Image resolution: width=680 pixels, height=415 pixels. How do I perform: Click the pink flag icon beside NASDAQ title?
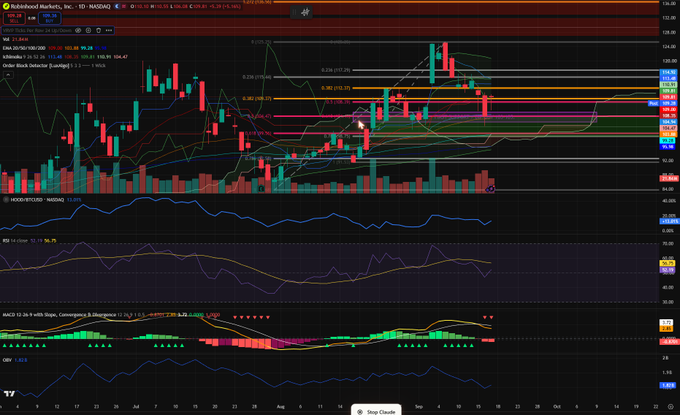click(x=124, y=7)
